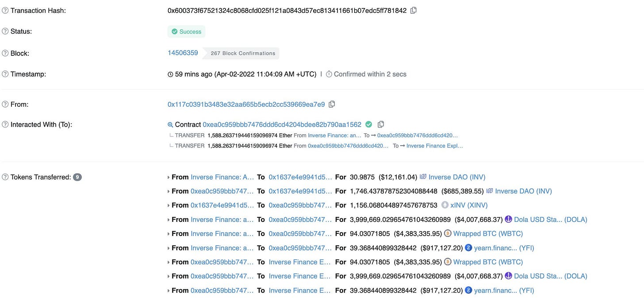Expand arrow of YFI transfer to Inverse Finance E...
The image size is (644, 302).
(169, 290)
